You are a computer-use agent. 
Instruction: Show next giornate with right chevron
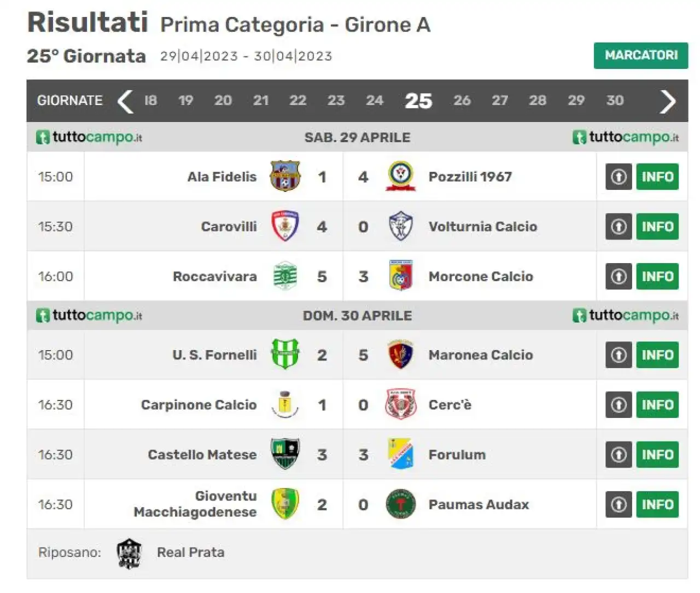(668, 101)
